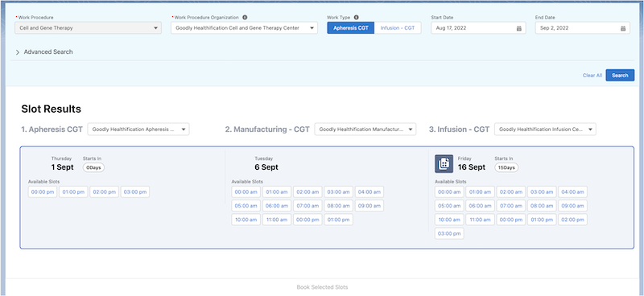Select 09:00 am slot on 16 Sept

point(572,206)
